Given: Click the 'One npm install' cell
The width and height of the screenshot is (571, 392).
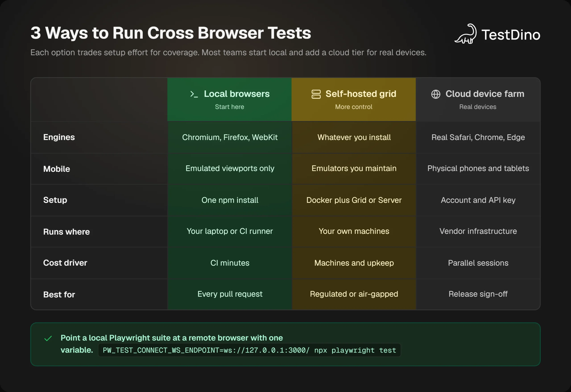Looking at the screenshot, I should coord(230,200).
